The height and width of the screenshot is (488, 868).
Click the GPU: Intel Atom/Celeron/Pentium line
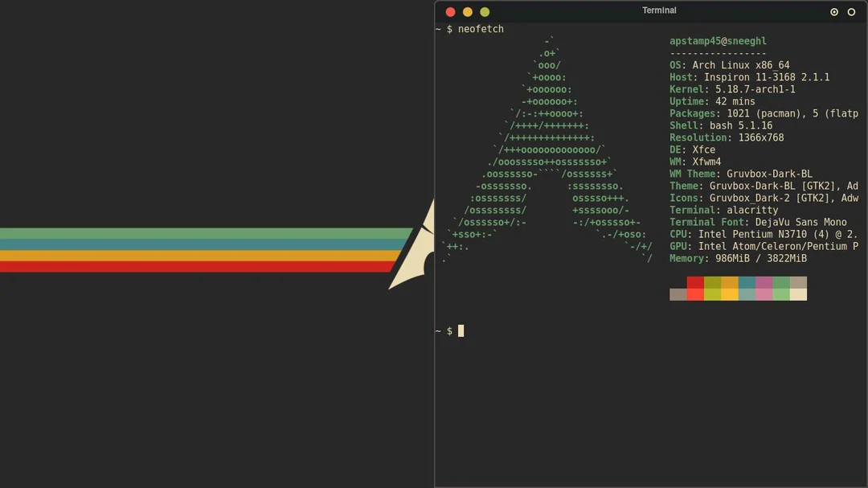764,247
